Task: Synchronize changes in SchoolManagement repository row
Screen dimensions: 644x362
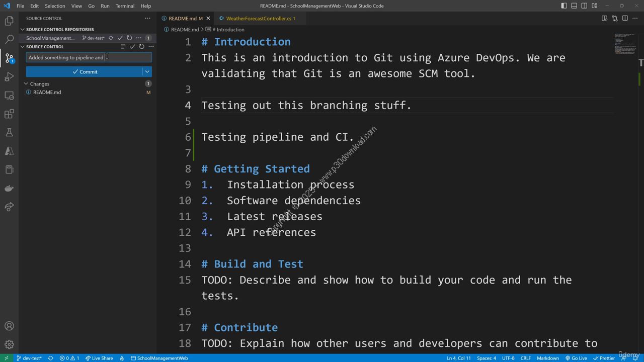Action: coord(111,38)
